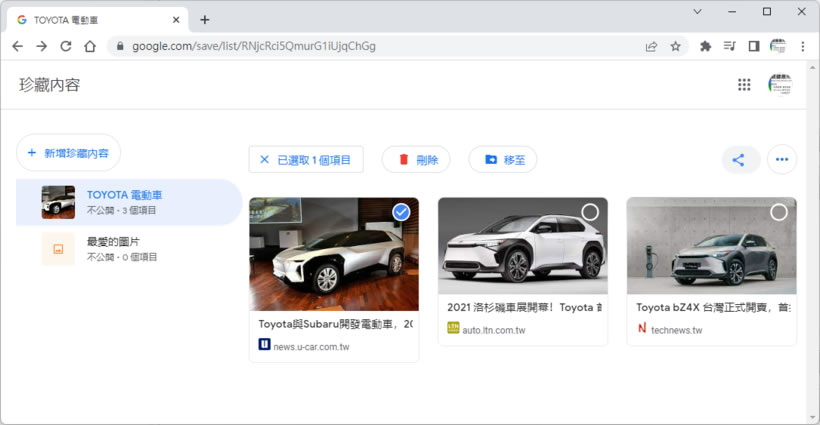Open tab search chevron in title bar
The height and width of the screenshot is (425, 820).
click(x=697, y=12)
